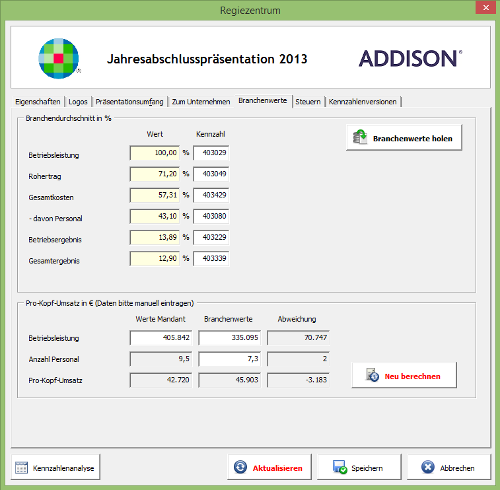Click the Werte Mandant column header
Screen dimensions: 500x490
[x=160, y=319]
